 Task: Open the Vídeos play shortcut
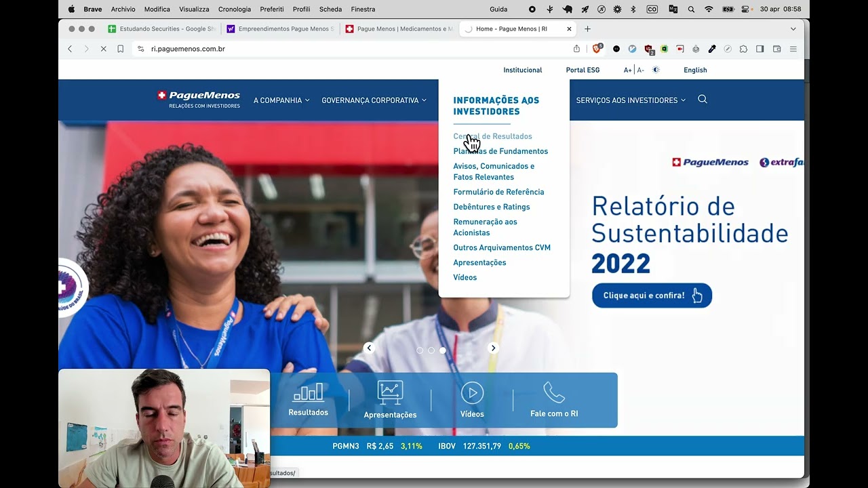pyautogui.click(x=472, y=400)
